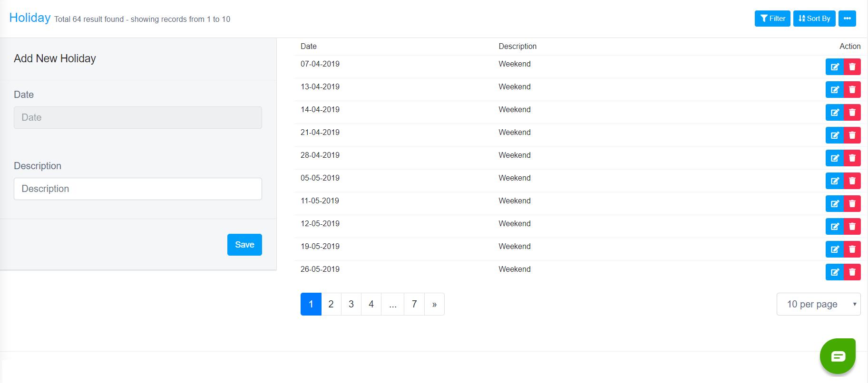Edit the 05-05-2019 holiday entry
868x383 pixels.
[x=834, y=181]
